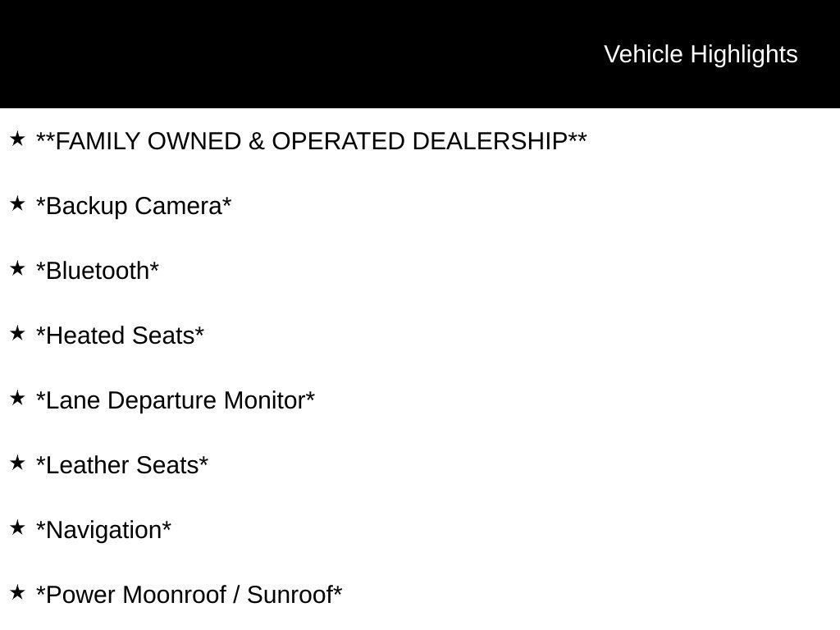Click the word Sunroof in last item
Screen dimensions: 840x630
coord(290,595)
